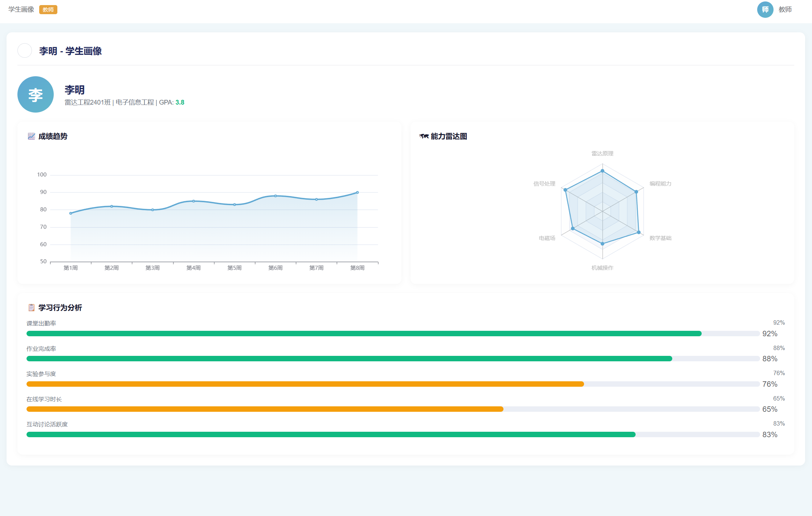Click the 第4周 axis label

pos(193,268)
